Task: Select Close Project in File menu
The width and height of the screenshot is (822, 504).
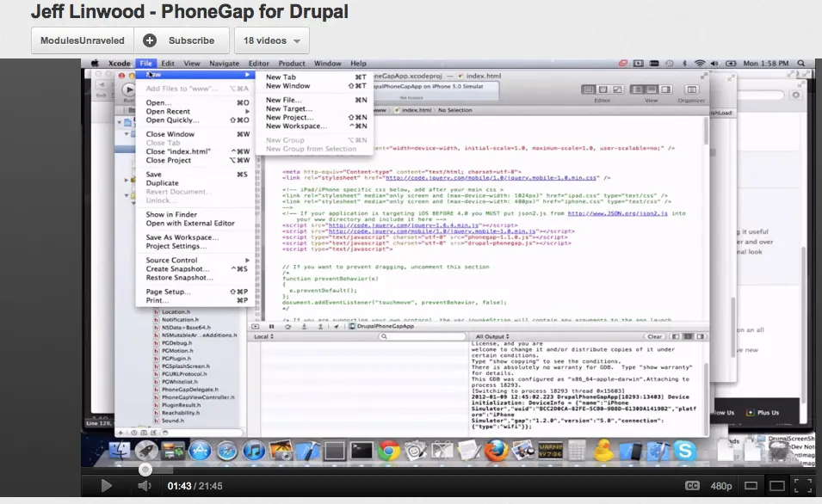Action: click(x=195, y=160)
